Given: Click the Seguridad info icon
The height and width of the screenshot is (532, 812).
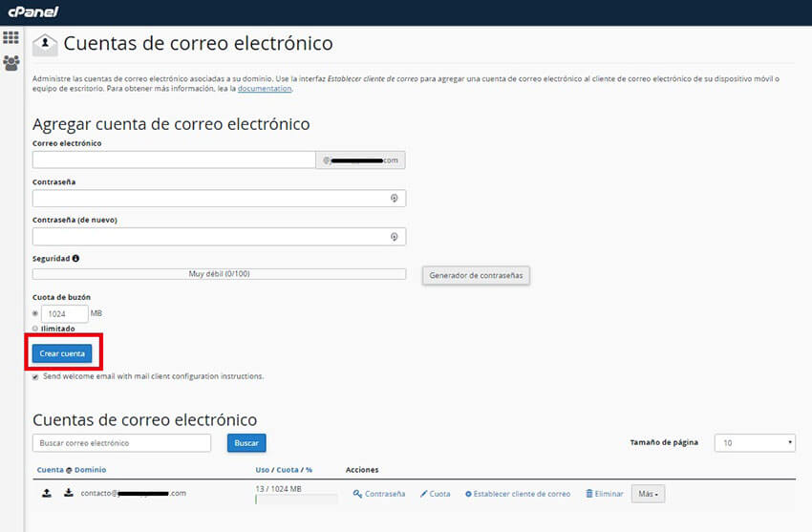Looking at the screenshot, I should coord(75,258).
